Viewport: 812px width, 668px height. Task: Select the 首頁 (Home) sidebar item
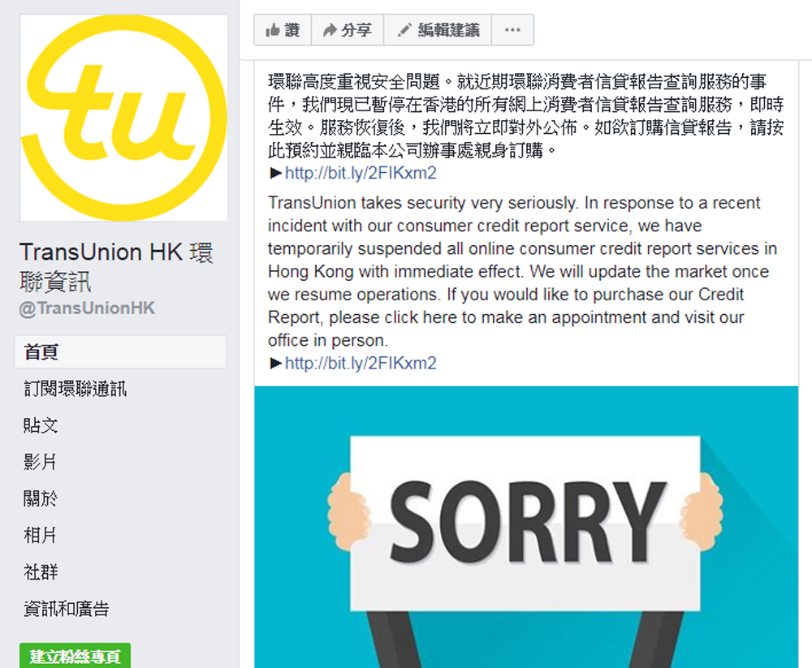coord(120,352)
